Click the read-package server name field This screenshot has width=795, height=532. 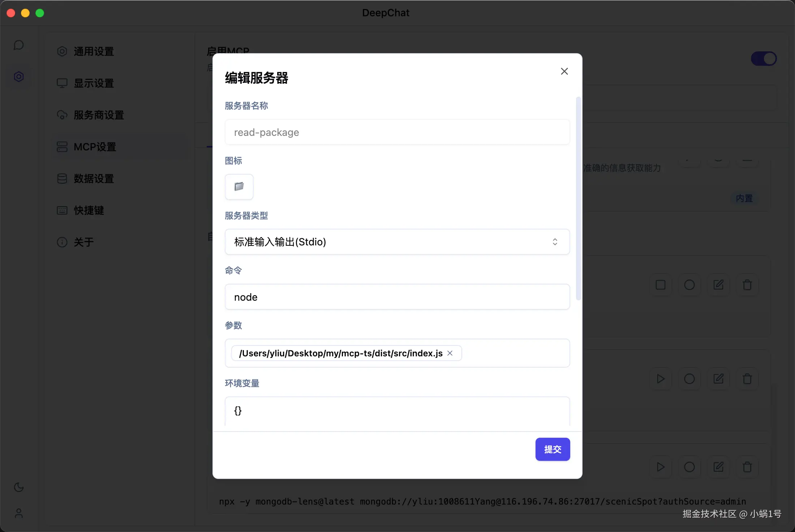[x=397, y=132]
